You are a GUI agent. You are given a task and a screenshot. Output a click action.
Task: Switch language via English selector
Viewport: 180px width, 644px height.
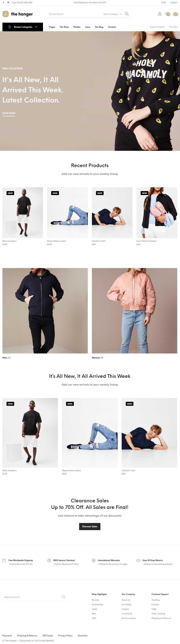[174, 2]
